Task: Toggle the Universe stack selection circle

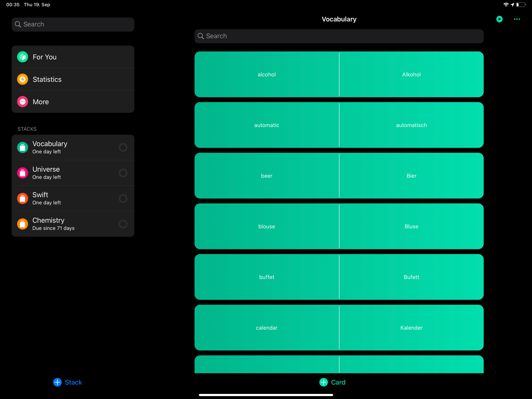Action: click(123, 173)
